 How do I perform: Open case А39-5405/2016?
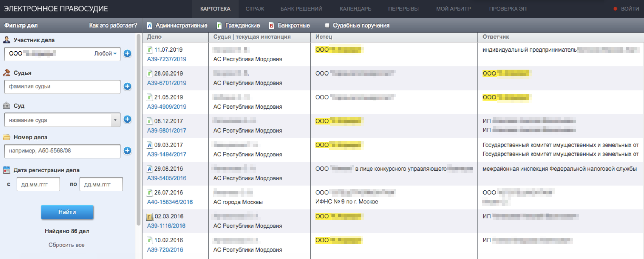coord(167,178)
